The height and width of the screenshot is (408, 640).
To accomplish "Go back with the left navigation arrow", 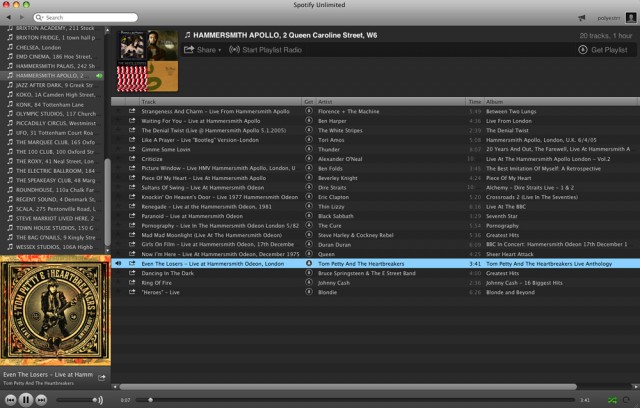I will pos(9,18).
